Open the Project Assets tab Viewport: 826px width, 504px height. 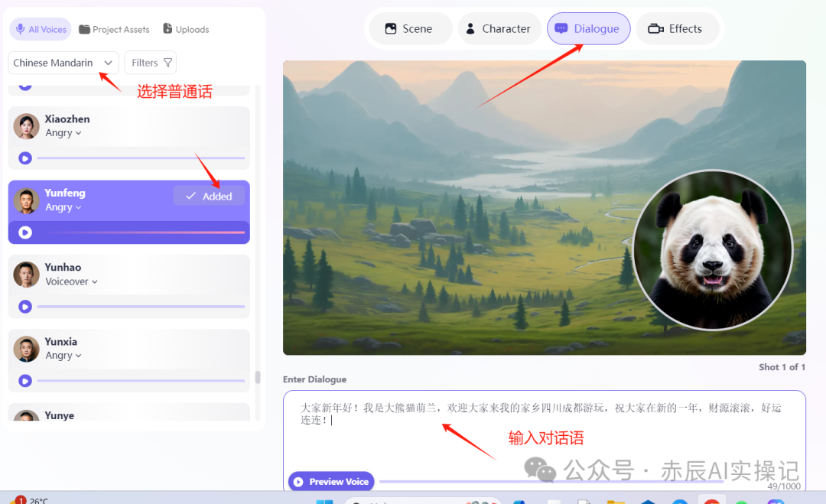click(114, 29)
